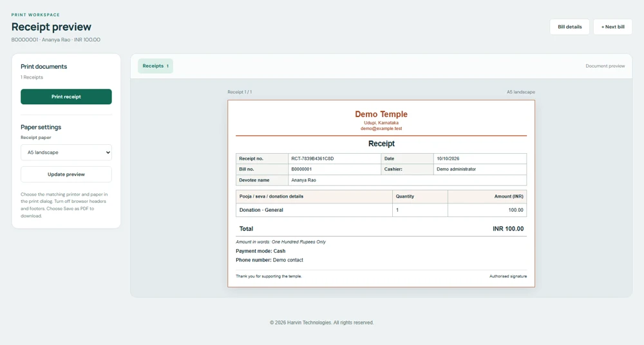Open Bill details

pos(570,26)
